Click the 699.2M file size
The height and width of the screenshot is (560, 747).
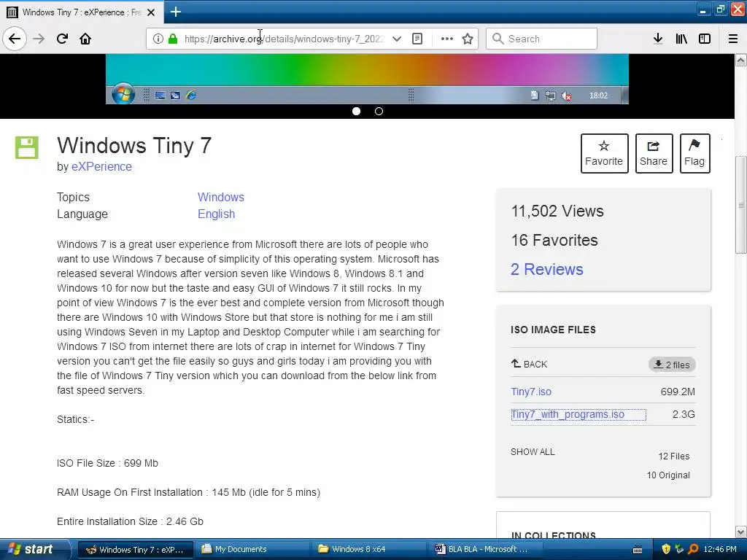coord(678,392)
